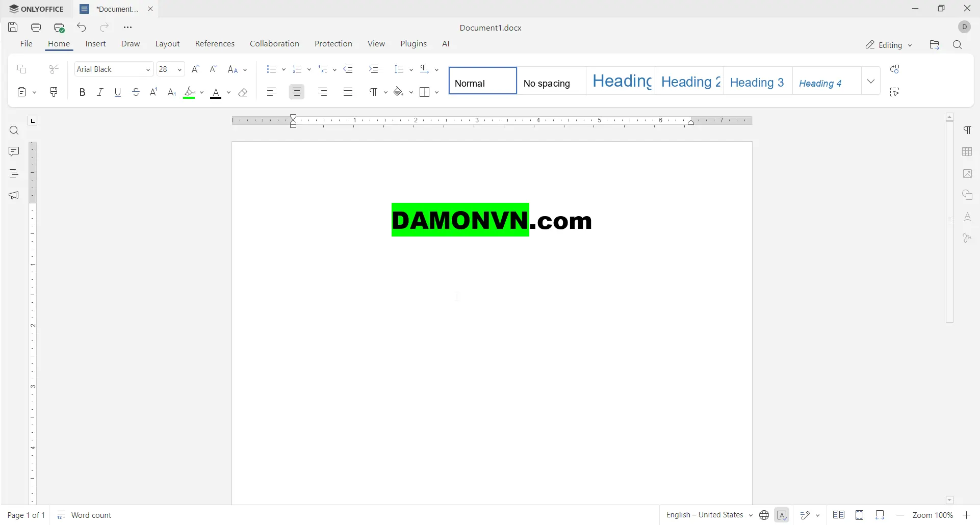Screen dimensions: 980x525
Task: Copy the selection with the copy icon
Action: 22,69
